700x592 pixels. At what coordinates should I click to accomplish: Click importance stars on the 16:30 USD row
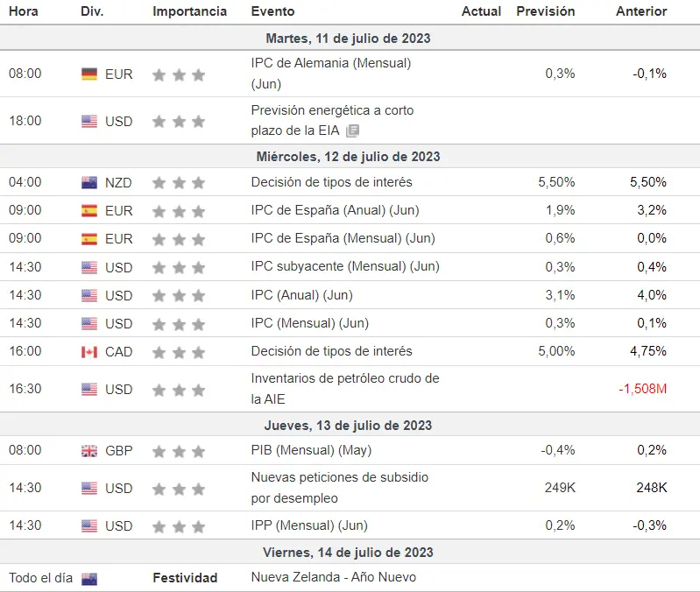pos(179,391)
